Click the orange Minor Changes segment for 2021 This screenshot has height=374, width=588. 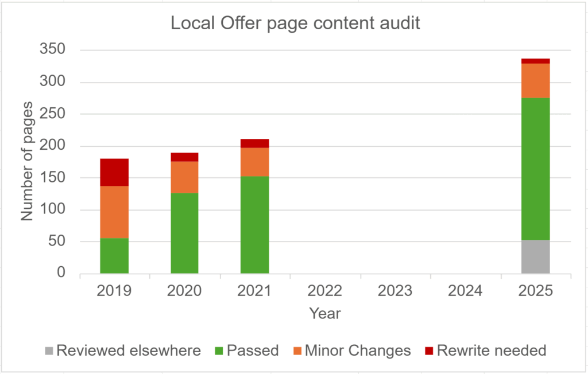[x=254, y=162]
